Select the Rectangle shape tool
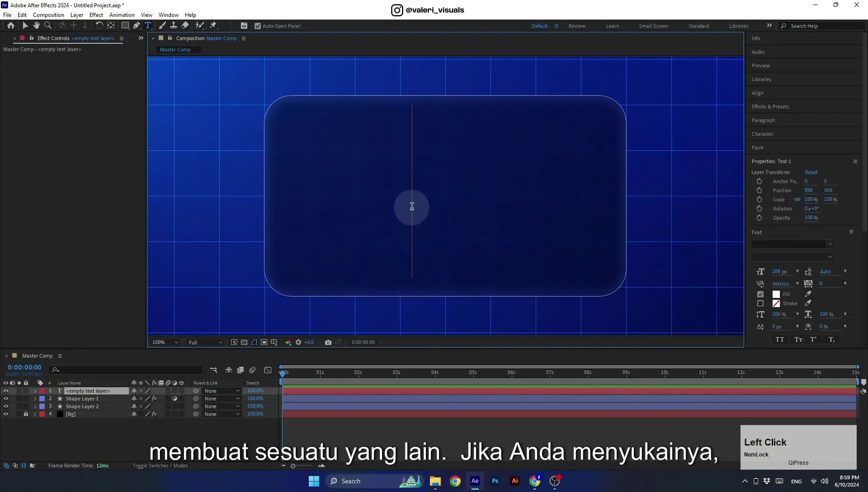This screenshot has height=492, width=868. (125, 26)
